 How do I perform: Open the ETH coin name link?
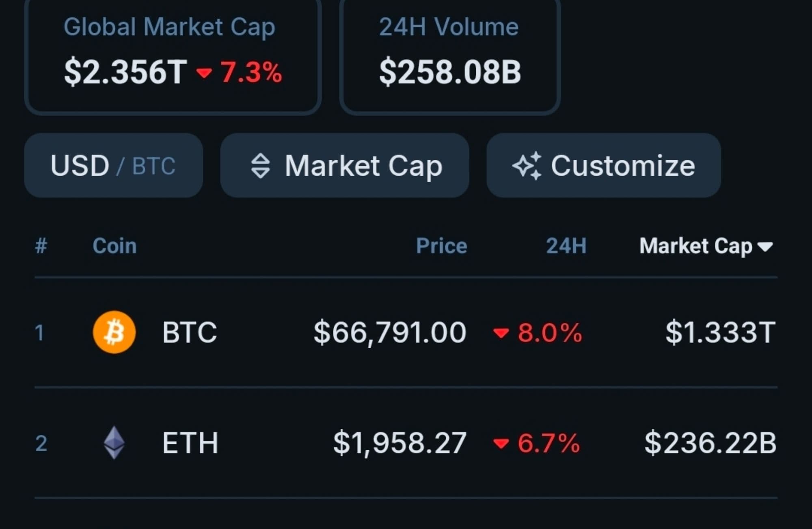[x=190, y=443]
